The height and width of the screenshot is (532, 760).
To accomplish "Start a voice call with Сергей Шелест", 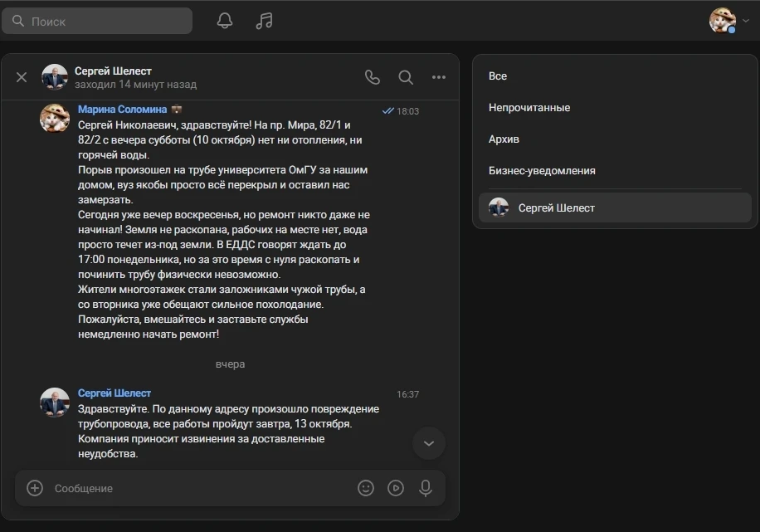I will click(373, 77).
